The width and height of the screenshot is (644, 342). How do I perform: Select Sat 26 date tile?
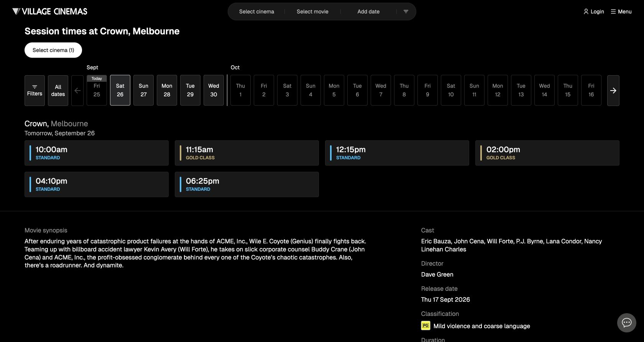click(x=120, y=90)
